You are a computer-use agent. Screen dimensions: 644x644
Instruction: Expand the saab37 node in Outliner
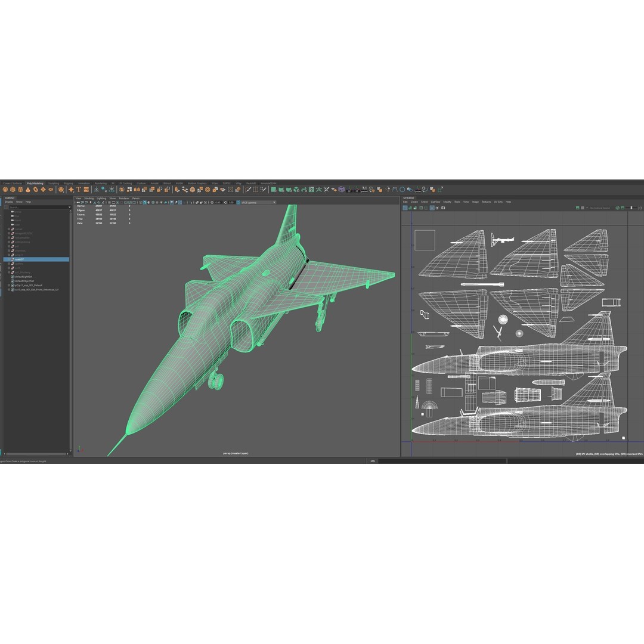(8, 259)
